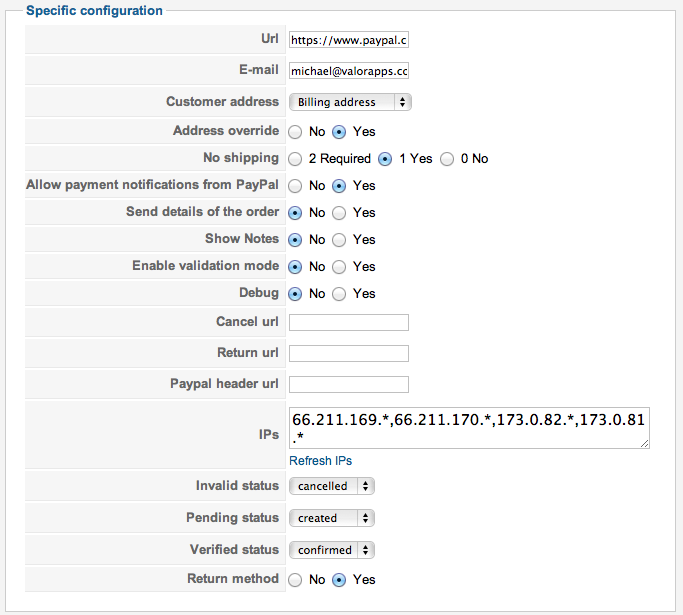Open the Verified status dropdown
The width and height of the screenshot is (683, 615).
tap(331, 550)
